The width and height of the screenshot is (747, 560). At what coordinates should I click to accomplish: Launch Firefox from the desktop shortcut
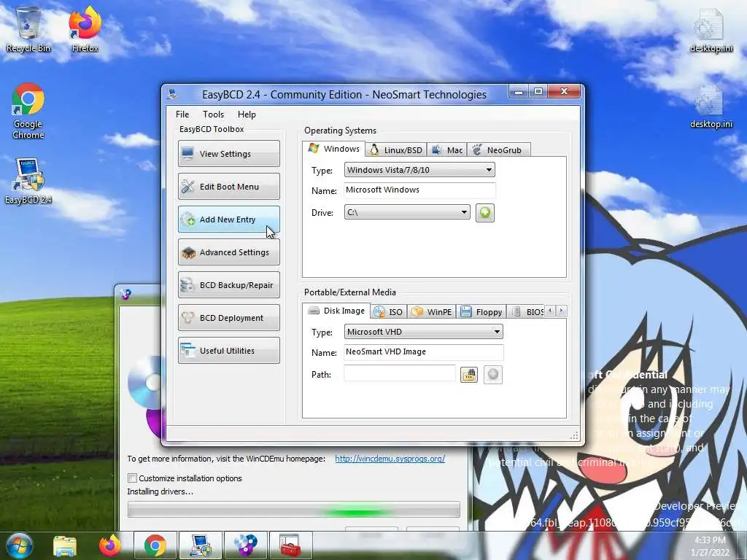pos(85,29)
